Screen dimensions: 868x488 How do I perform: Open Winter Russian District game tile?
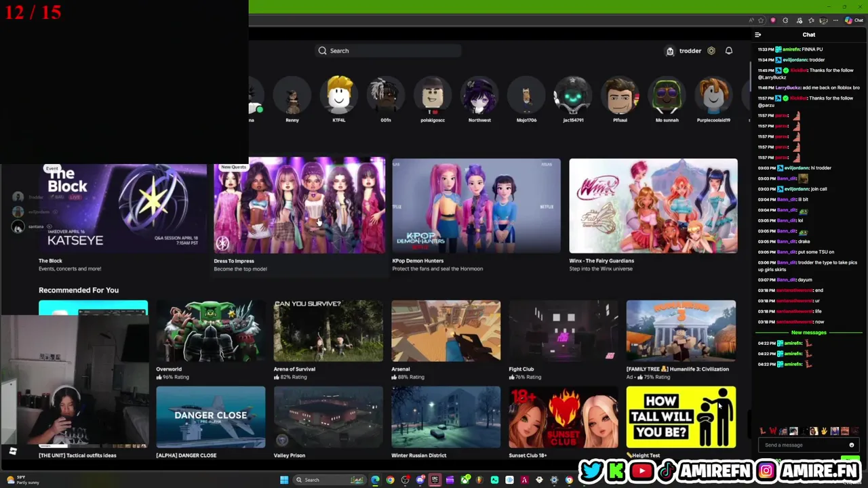coord(446,418)
